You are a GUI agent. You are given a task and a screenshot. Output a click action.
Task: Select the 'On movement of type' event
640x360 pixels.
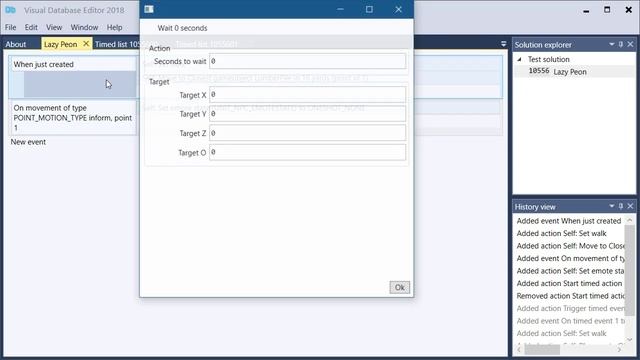73,118
